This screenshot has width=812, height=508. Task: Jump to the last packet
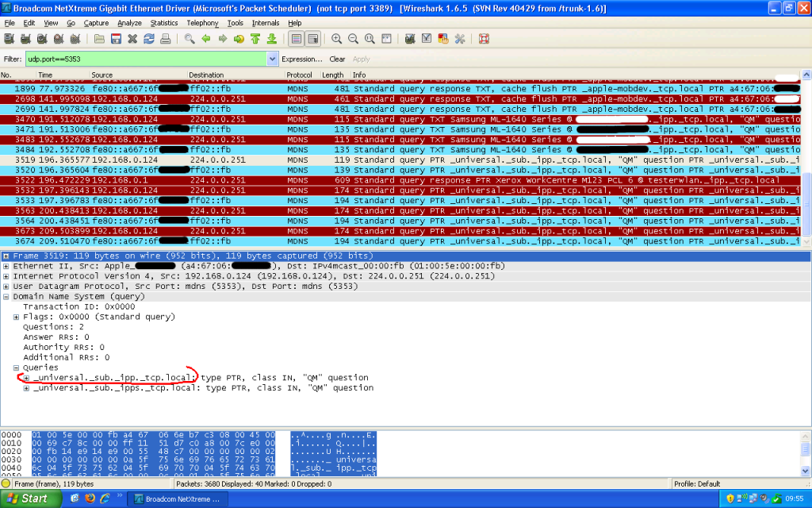[272, 39]
